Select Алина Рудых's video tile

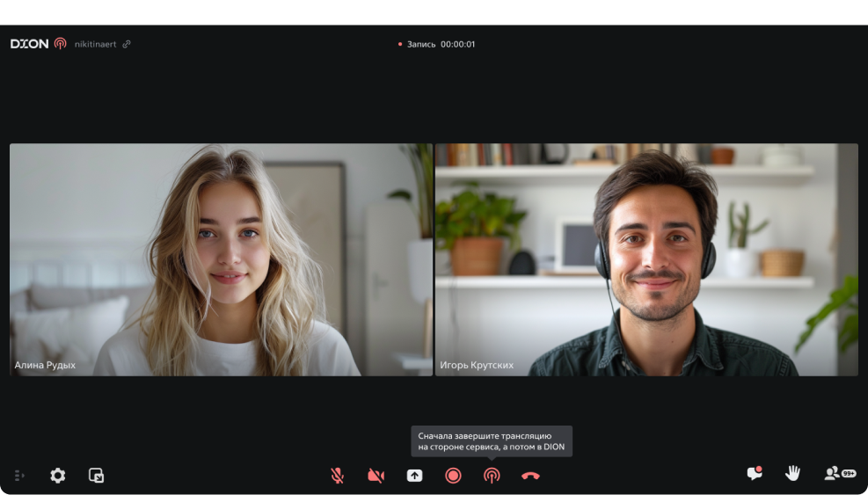(221, 259)
